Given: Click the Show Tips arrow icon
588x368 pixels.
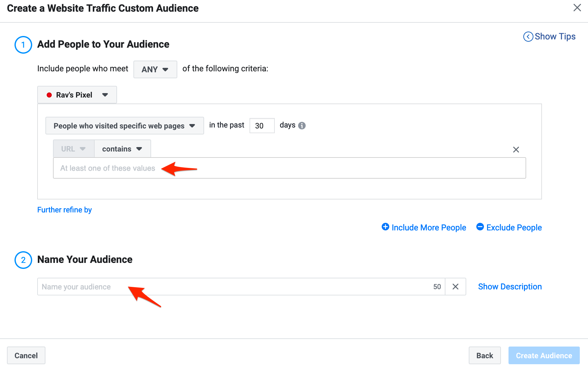Looking at the screenshot, I should click(x=528, y=37).
